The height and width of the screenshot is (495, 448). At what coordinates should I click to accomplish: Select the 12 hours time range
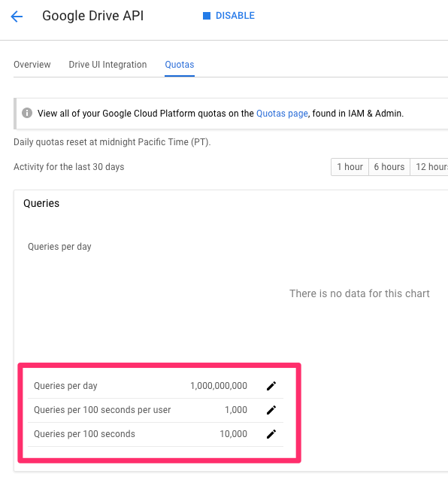[x=429, y=167]
